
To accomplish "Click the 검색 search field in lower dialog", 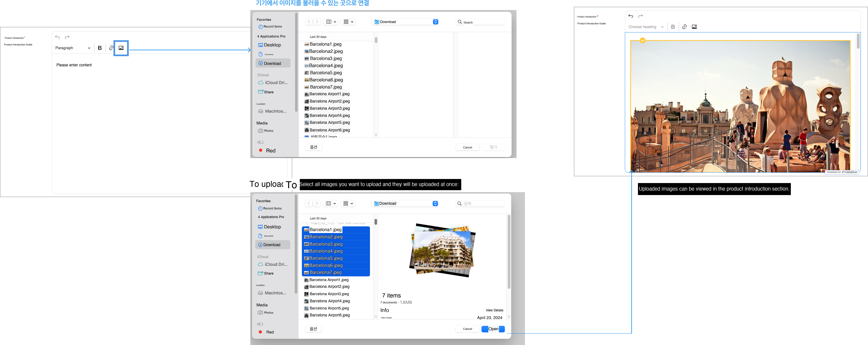I will 480,204.
